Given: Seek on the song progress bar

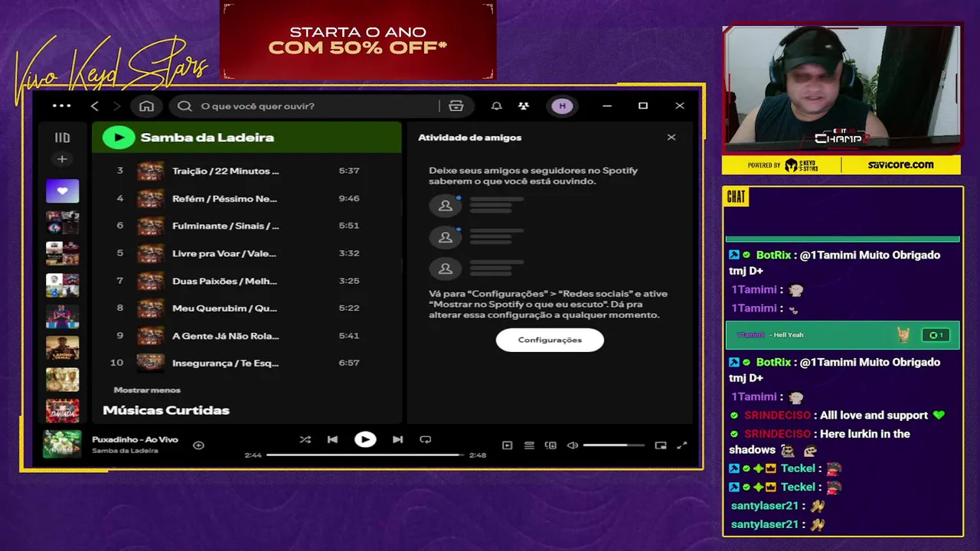Looking at the screenshot, I should (x=365, y=455).
